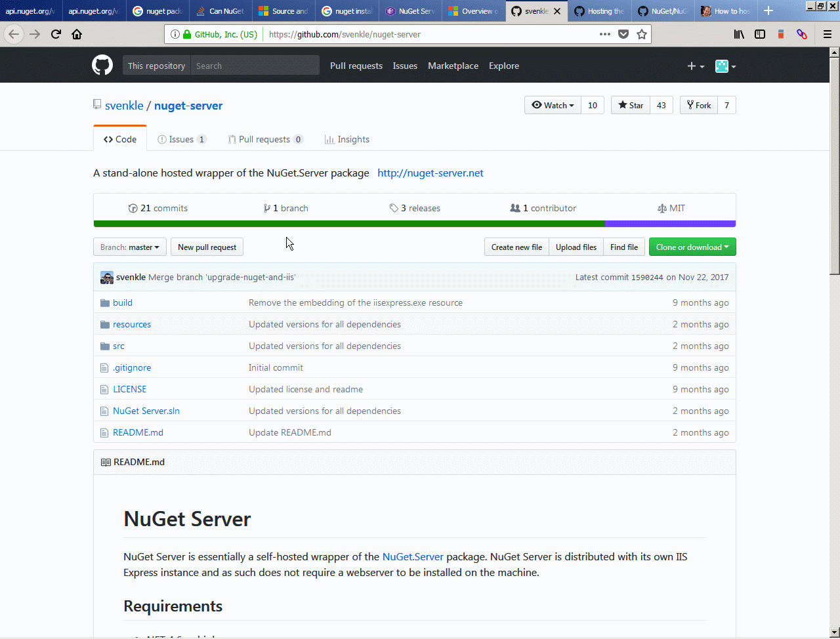Click the folder icon beside resources
Image resolution: width=840 pixels, height=639 pixels.
click(105, 324)
